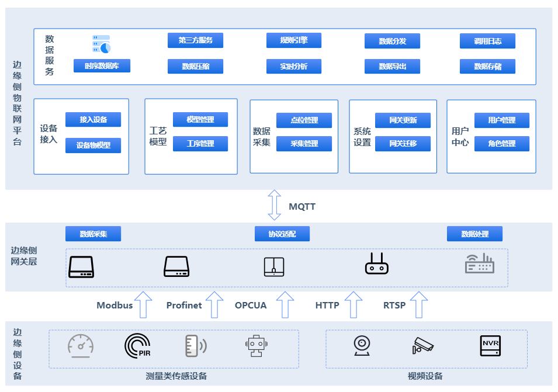The image size is (558, 392).
Task: Click the gray wireless modem gateway icon
Action: pos(479,264)
